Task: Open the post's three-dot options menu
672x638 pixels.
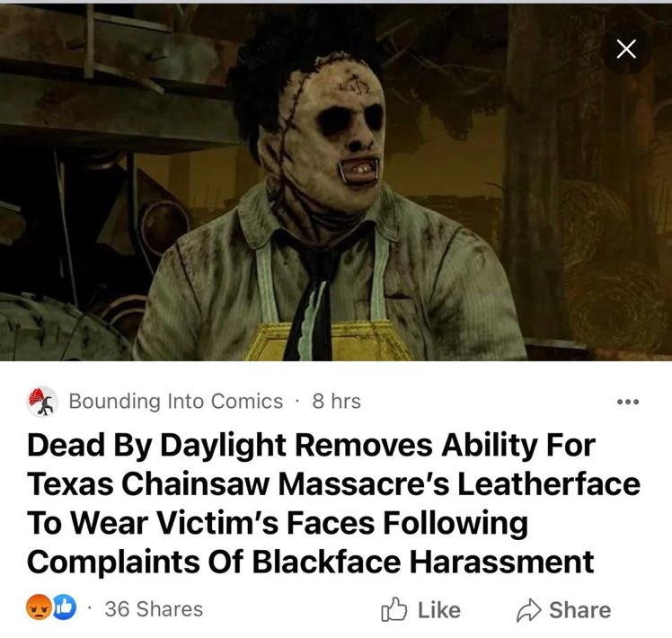Action: [628, 402]
